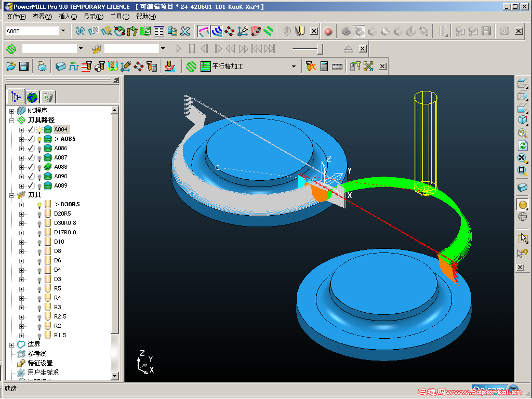Toggle the light bulb for tool D20R5
The image size is (532, 399).
coord(39,214)
